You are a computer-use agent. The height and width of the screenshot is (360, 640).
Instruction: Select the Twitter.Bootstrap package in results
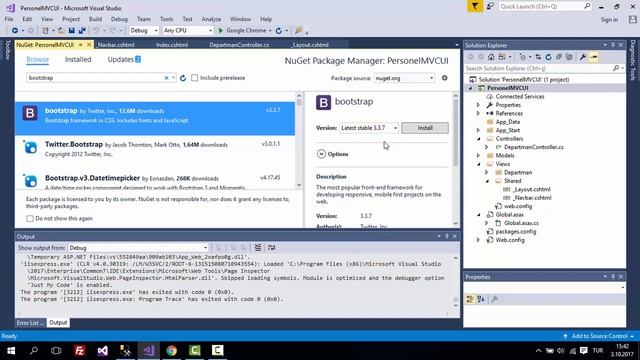click(155, 149)
